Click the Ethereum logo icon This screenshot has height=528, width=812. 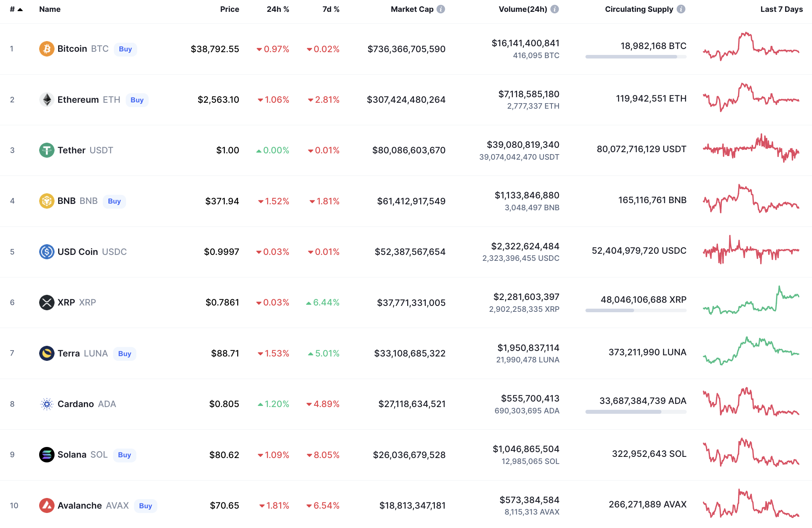click(47, 100)
